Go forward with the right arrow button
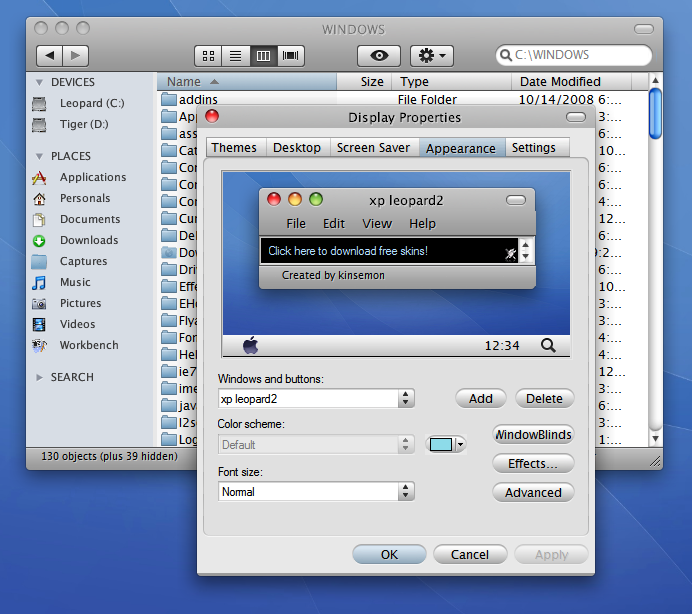The height and width of the screenshot is (614, 692). tap(75, 56)
